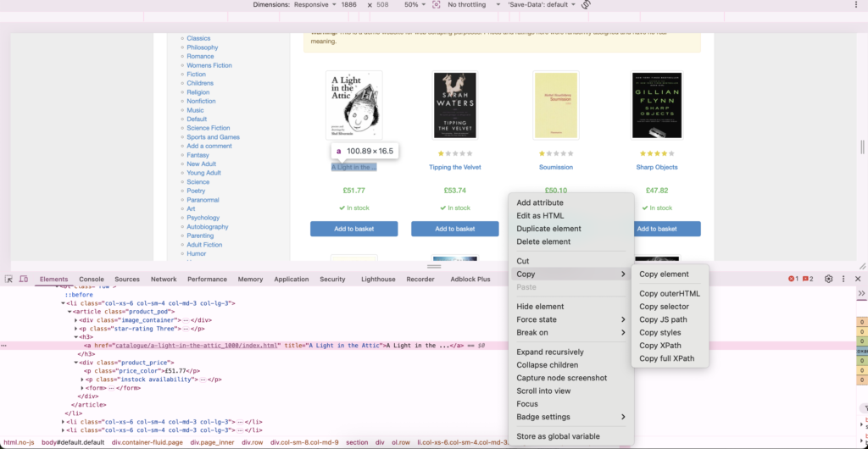Expand the form node
Image resolution: width=868 pixels, height=449 pixels.
tap(82, 388)
